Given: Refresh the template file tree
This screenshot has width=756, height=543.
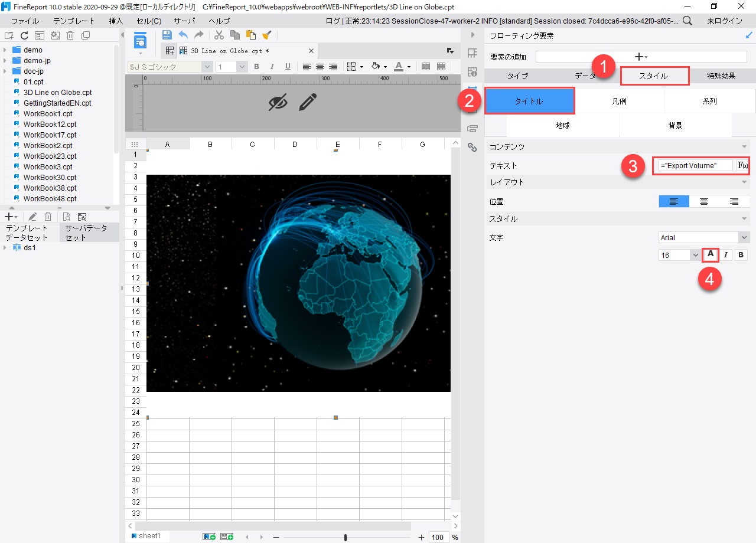Looking at the screenshot, I should 24,35.
